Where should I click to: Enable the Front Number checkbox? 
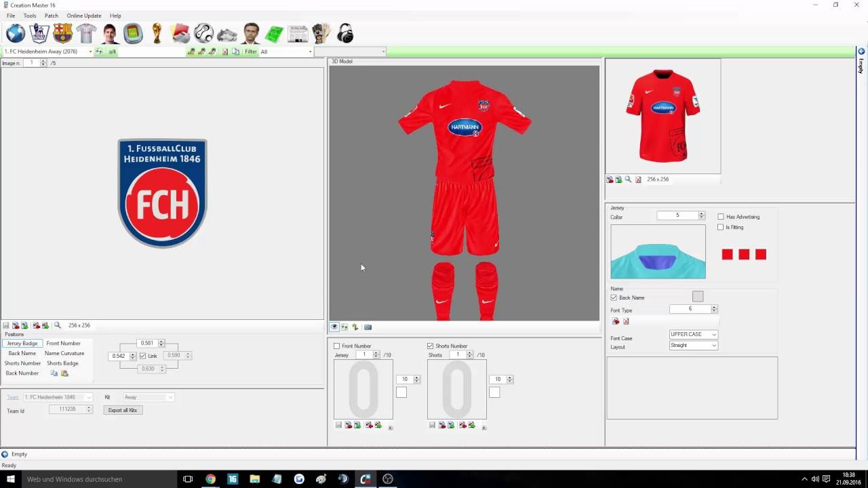[x=337, y=346]
